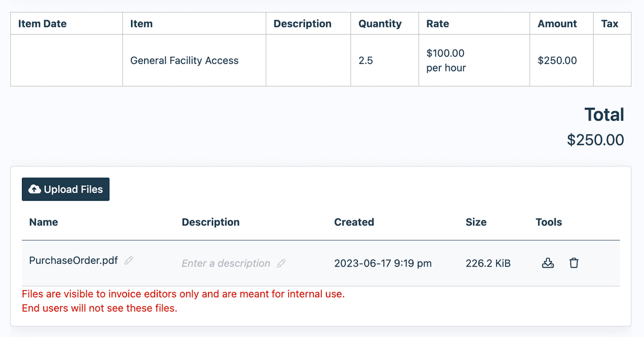
Task: Click the Amount column header
Action: coord(557,23)
